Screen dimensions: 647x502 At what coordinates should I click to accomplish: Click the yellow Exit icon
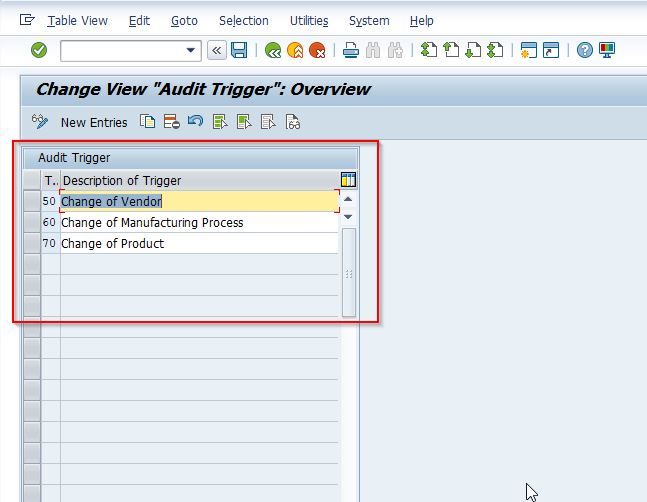pyautogui.click(x=295, y=50)
